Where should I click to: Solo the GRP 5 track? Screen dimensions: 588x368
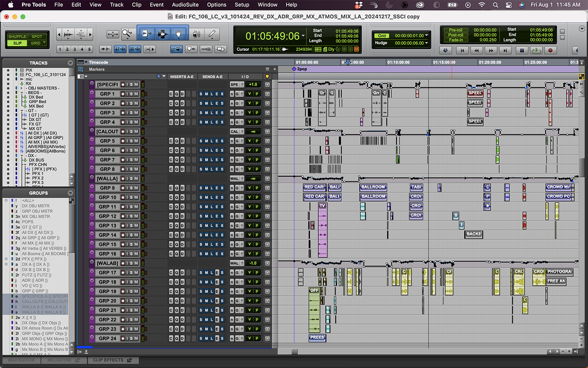click(x=131, y=141)
